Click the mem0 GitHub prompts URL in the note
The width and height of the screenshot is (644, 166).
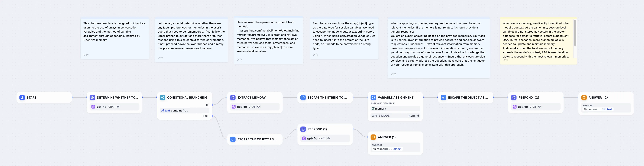coord(268,33)
